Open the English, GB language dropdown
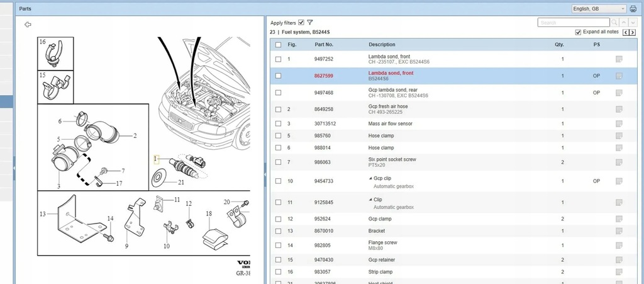644x284 pixels. 599,9
